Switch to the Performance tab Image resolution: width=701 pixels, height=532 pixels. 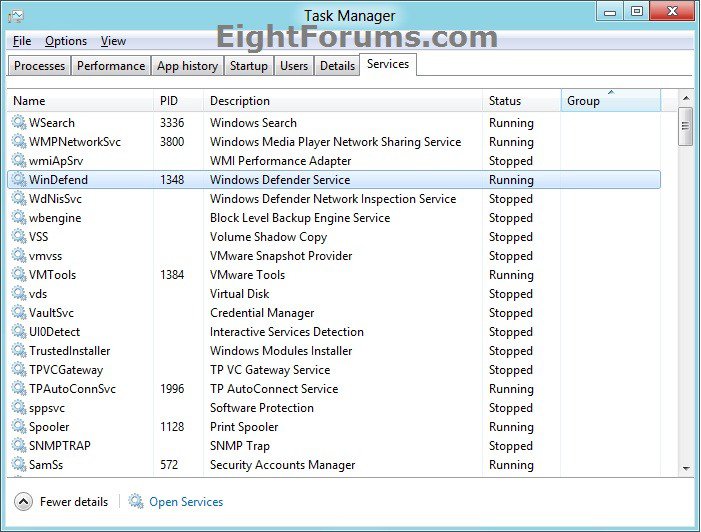[x=111, y=66]
